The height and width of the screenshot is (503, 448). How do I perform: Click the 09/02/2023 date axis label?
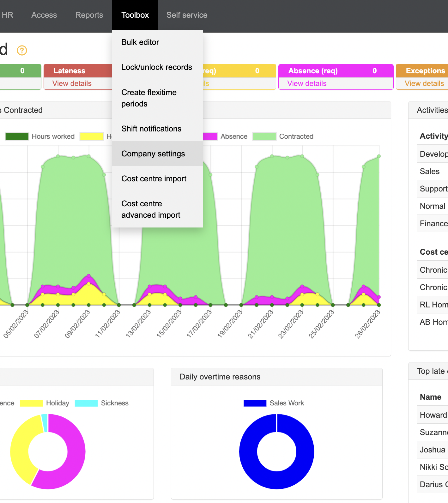coord(77,324)
